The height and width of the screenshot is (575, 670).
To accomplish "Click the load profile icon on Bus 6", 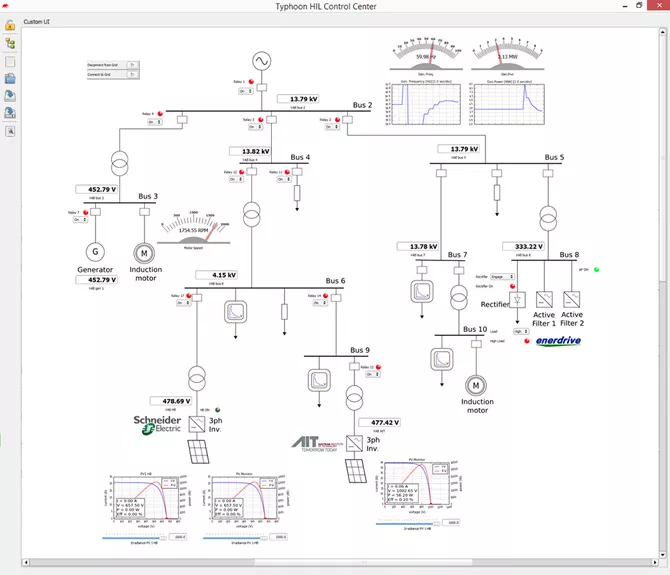I will (235, 312).
